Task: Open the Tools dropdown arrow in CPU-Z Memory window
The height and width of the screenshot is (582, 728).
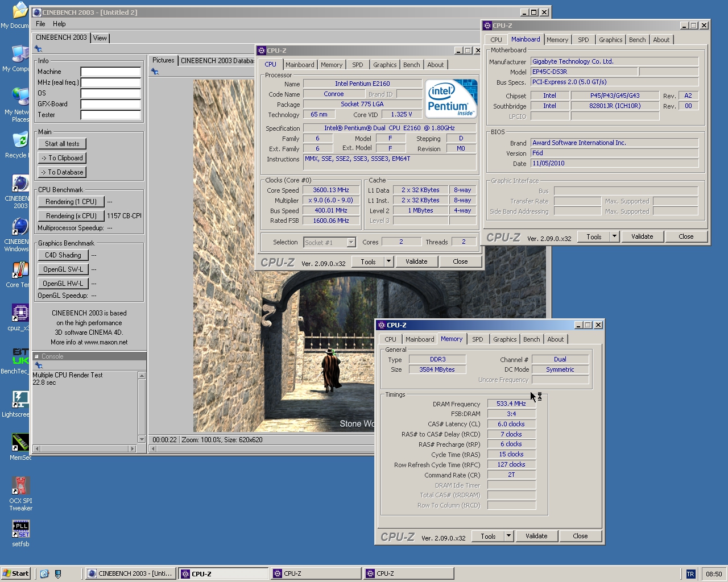Action: click(x=509, y=536)
